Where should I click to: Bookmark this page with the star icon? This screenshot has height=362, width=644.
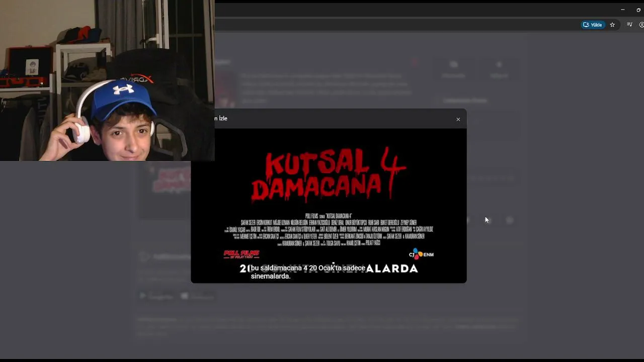coord(612,25)
